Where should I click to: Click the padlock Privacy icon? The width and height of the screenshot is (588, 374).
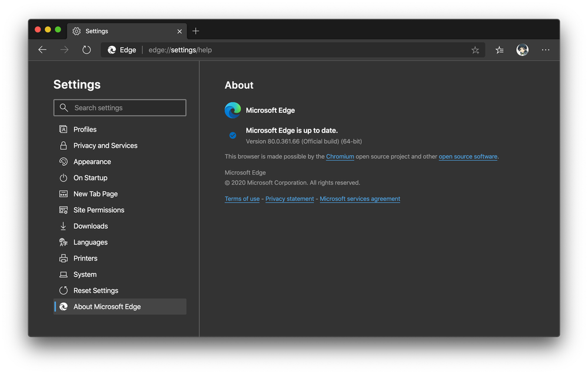tap(64, 145)
